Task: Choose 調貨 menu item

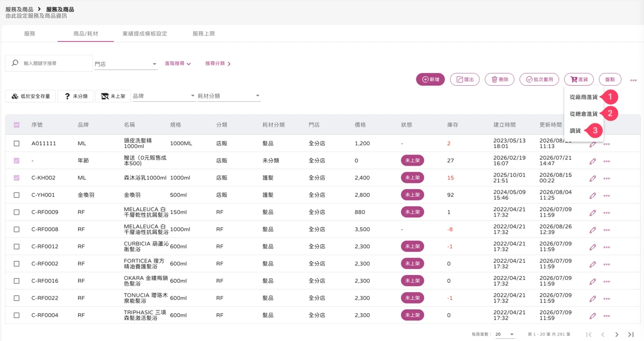Action: click(575, 130)
